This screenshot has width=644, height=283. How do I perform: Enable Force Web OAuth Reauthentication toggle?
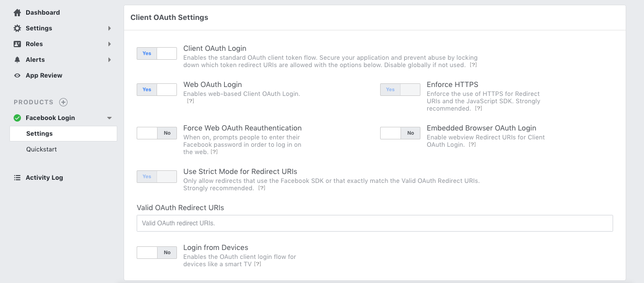tap(157, 133)
